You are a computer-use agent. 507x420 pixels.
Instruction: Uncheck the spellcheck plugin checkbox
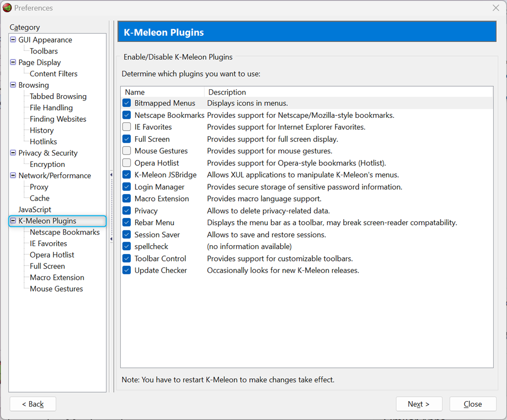point(127,246)
